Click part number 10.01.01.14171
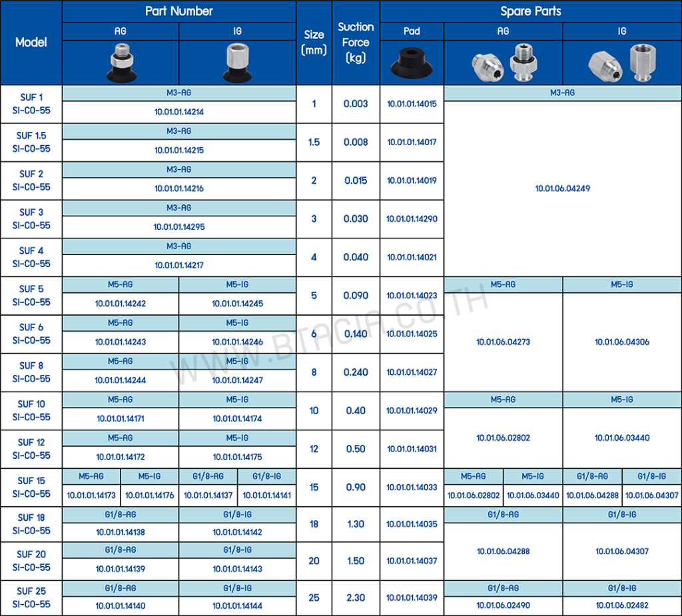This screenshot has width=682, height=616. point(121,418)
